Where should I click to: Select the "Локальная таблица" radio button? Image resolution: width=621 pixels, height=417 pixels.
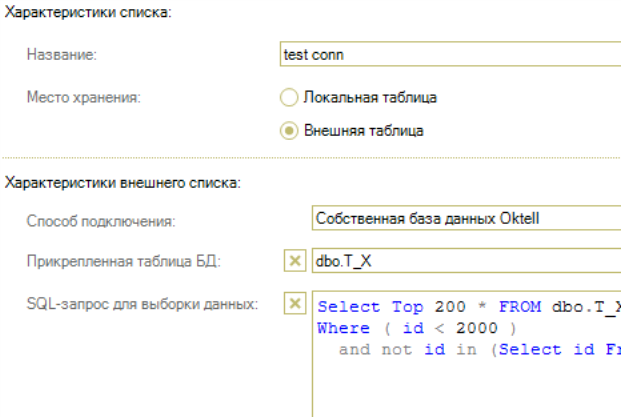tap(289, 98)
